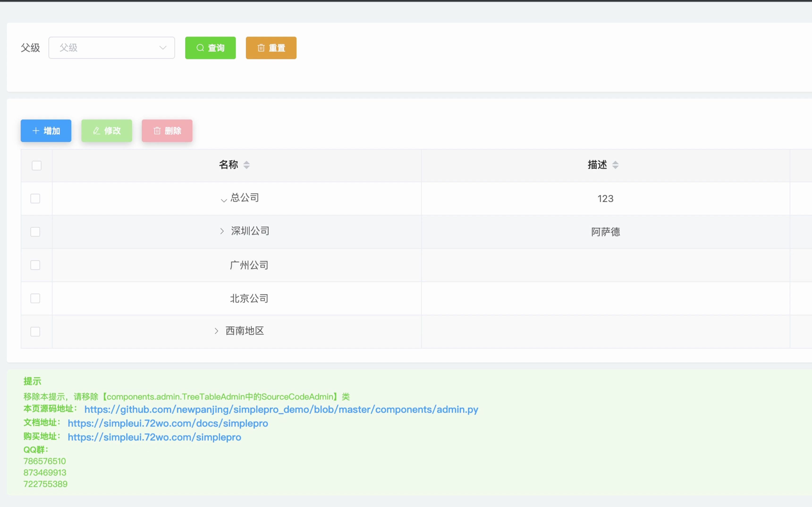Image resolution: width=812 pixels, height=507 pixels.
Task: Click the trash icon on the 删除 button
Action: click(x=157, y=130)
